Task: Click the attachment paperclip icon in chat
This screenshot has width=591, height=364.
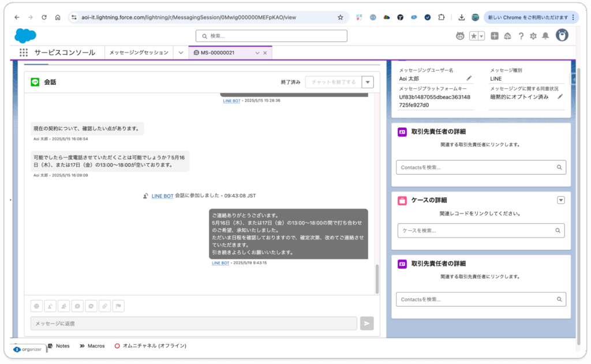Action: [104, 306]
